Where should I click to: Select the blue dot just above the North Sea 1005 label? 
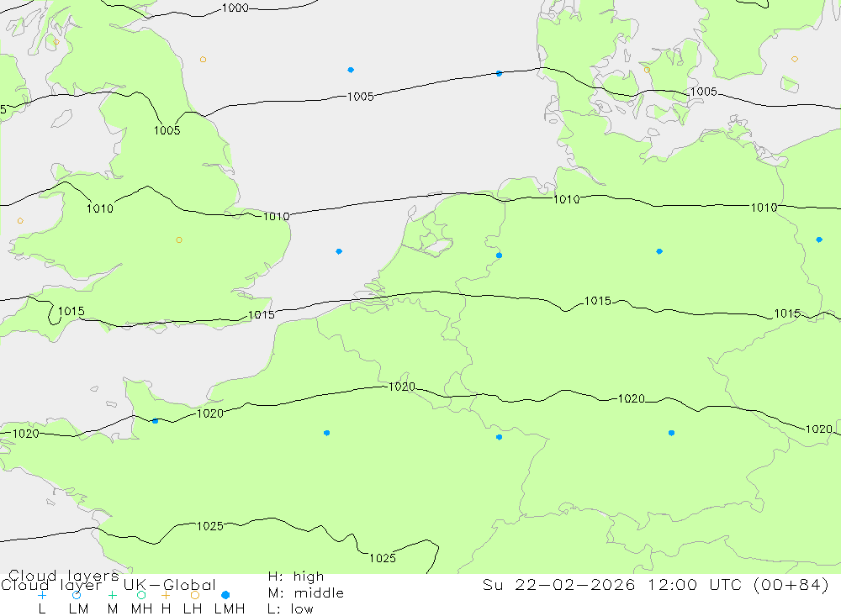[351, 70]
